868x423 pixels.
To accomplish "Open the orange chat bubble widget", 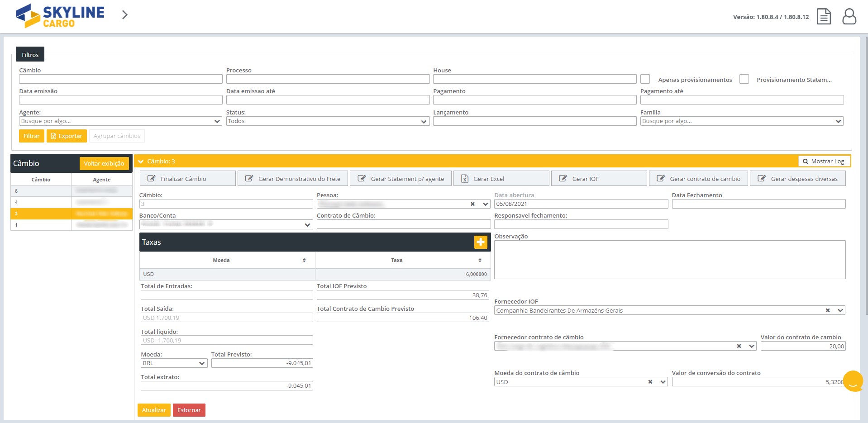I will [853, 381].
